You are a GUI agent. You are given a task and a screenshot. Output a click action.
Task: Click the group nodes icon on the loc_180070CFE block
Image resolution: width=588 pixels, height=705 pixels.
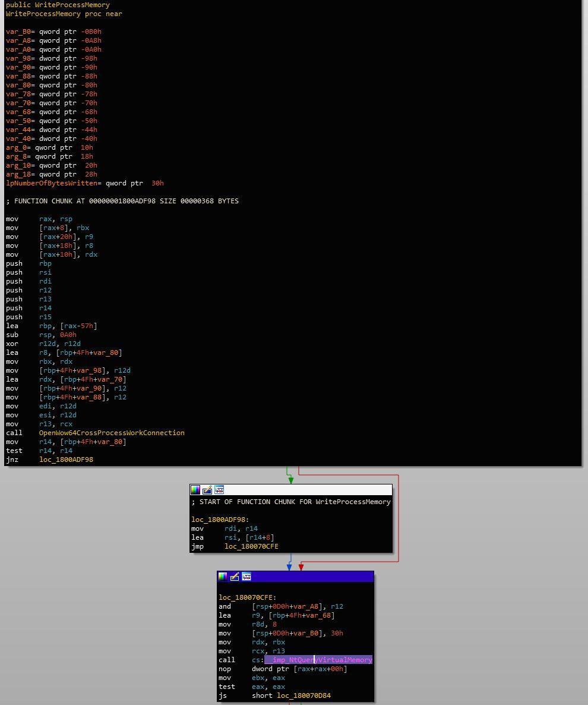[x=246, y=577]
